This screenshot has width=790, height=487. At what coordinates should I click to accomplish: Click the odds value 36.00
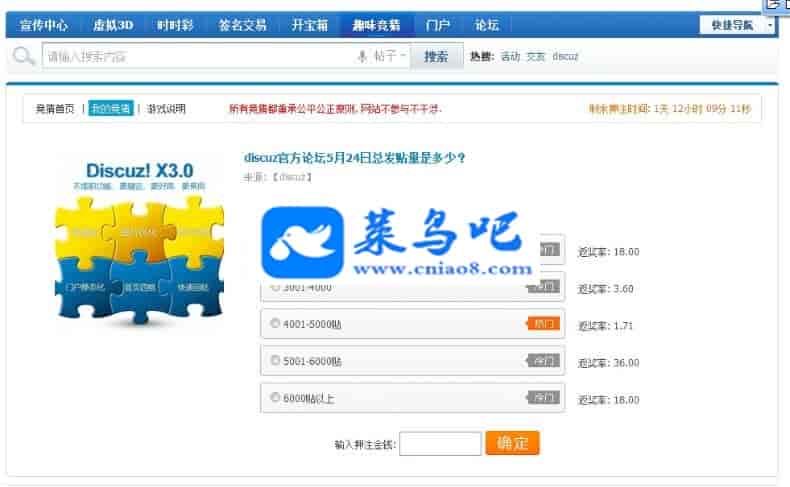tap(626, 363)
